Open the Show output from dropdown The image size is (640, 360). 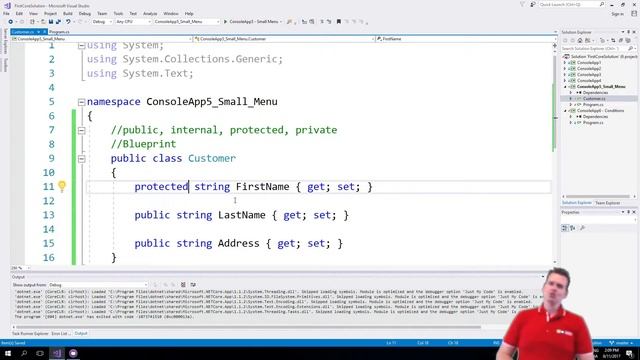(x=98, y=285)
